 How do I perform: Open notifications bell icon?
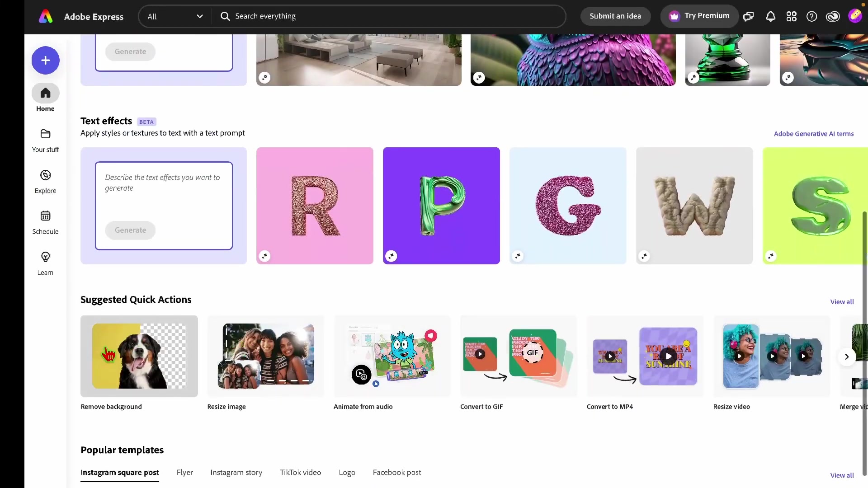click(x=770, y=17)
